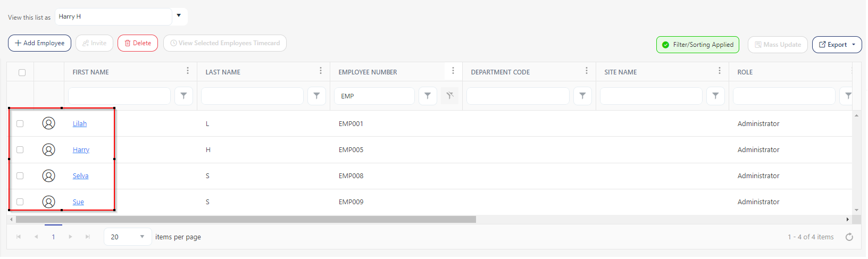Viewport: 868px width, 259px height.
Task: Open Employee Number column menu dots
Action: 453,71
